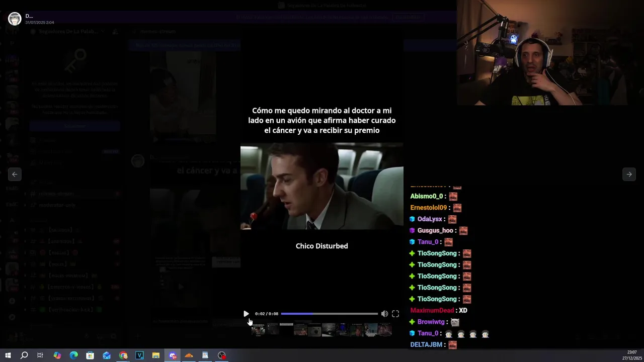Switch to Discord taskbar icon
The height and width of the screenshot is (362, 644).
pyautogui.click(x=173, y=355)
